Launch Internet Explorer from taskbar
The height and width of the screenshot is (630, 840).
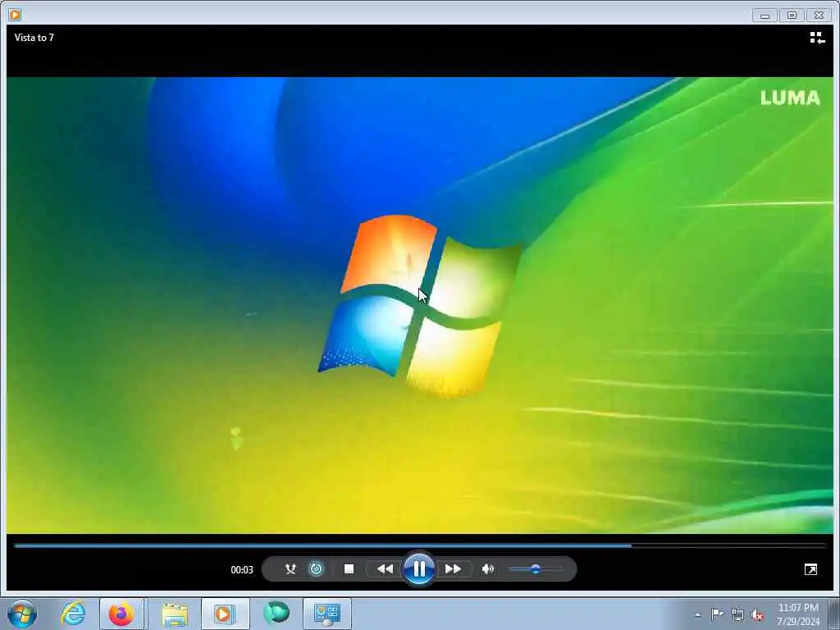(73, 614)
